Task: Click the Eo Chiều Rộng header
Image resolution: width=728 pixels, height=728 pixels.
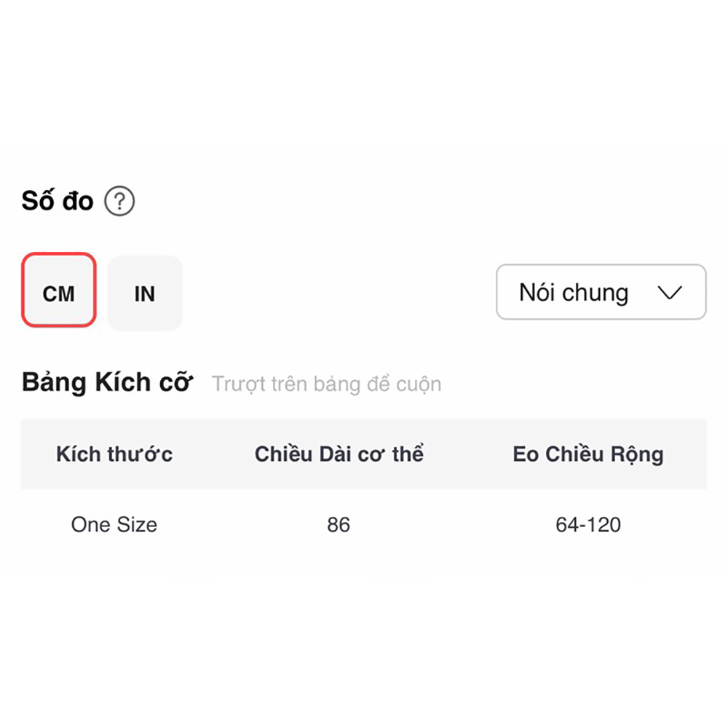Action: point(587,454)
